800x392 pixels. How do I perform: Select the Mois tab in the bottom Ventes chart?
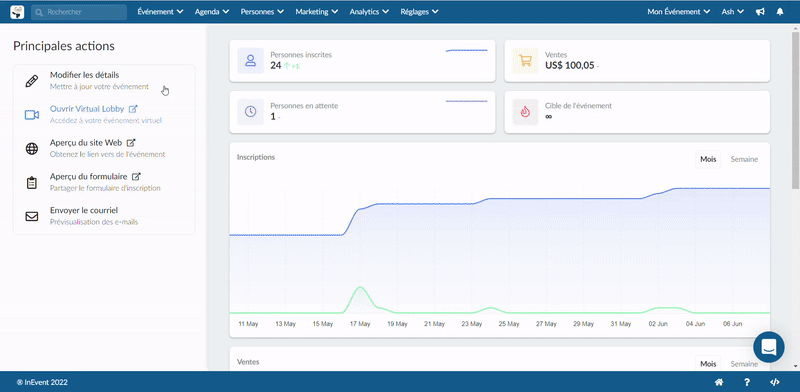pyautogui.click(x=708, y=364)
